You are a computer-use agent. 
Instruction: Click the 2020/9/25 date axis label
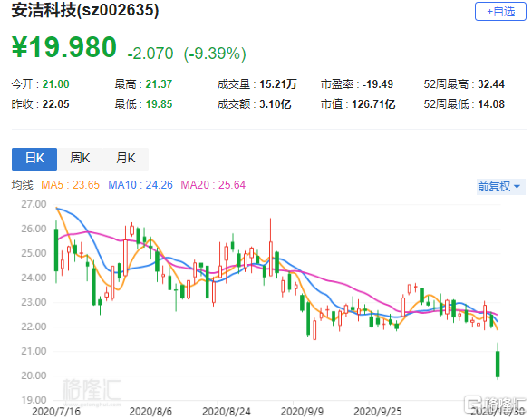378,411
